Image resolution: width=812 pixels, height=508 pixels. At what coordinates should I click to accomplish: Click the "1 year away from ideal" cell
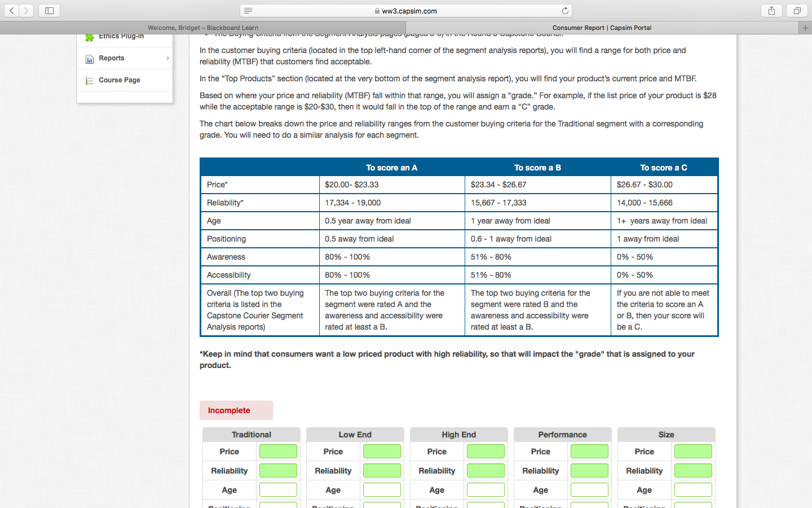538,221
